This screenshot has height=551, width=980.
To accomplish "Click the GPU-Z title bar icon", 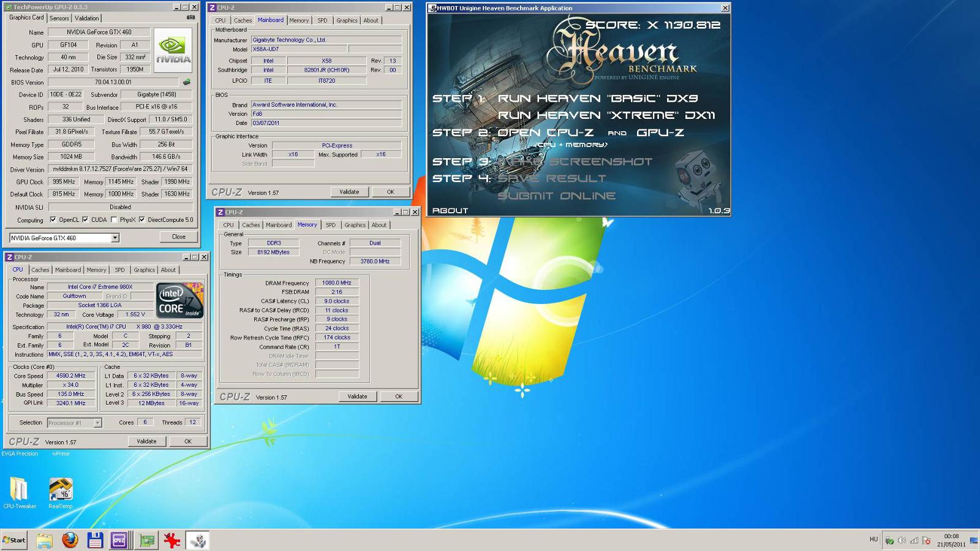I will coord(9,7).
